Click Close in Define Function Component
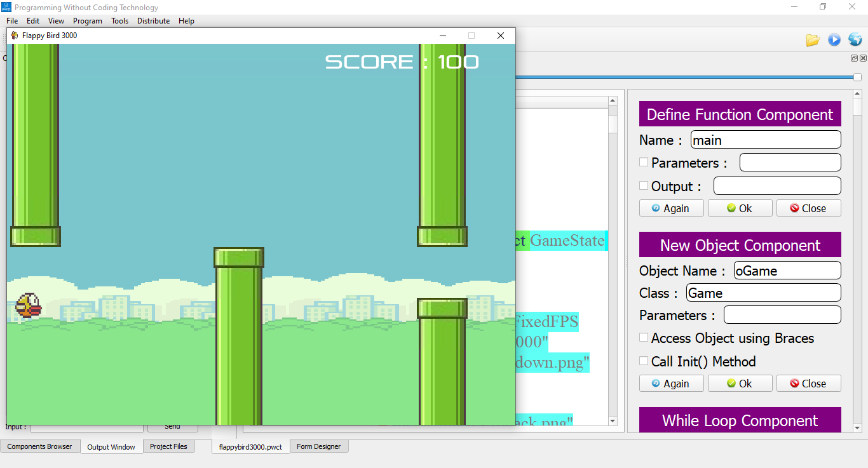Image resolution: width=868 pixels, height=468 pixels. point(809,208)
